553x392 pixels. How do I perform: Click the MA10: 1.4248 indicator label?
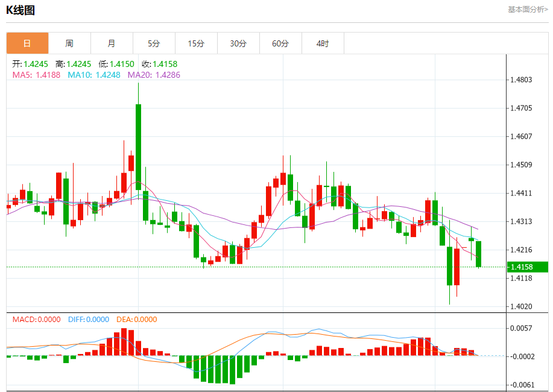(94, 75)
